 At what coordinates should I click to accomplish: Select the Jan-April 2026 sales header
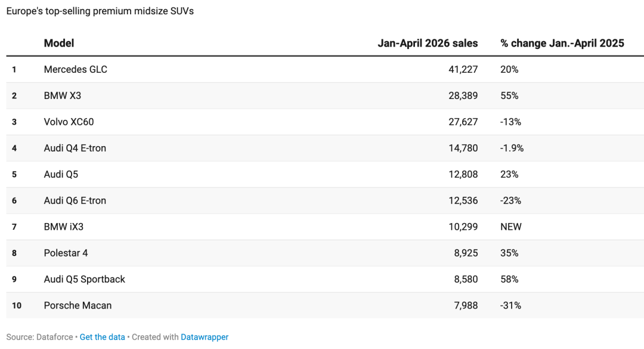[428, 43]
